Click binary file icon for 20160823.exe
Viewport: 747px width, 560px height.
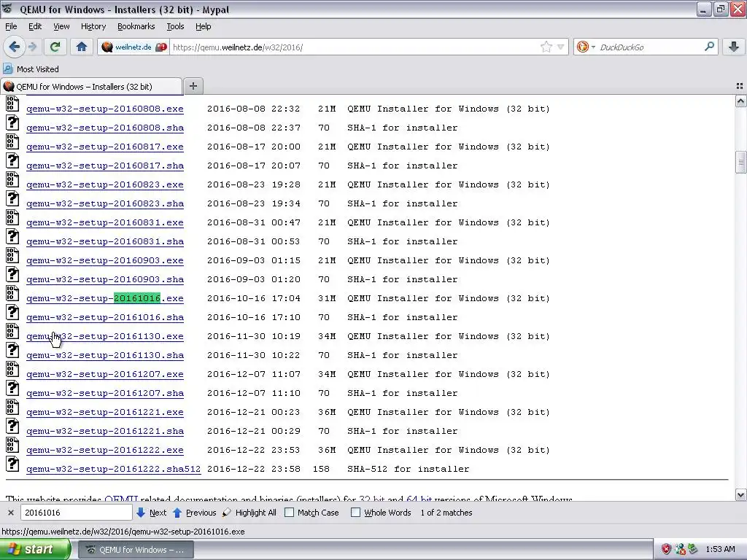coord(12,179)
